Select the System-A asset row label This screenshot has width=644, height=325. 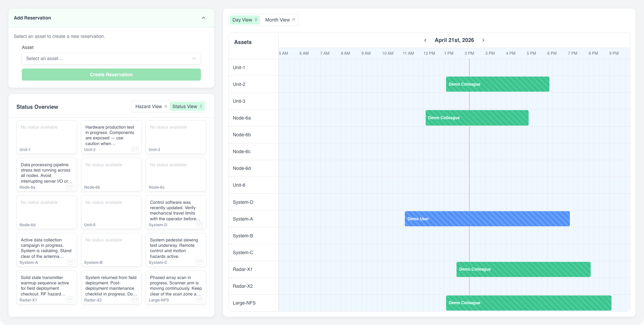[x=243, y=219]
